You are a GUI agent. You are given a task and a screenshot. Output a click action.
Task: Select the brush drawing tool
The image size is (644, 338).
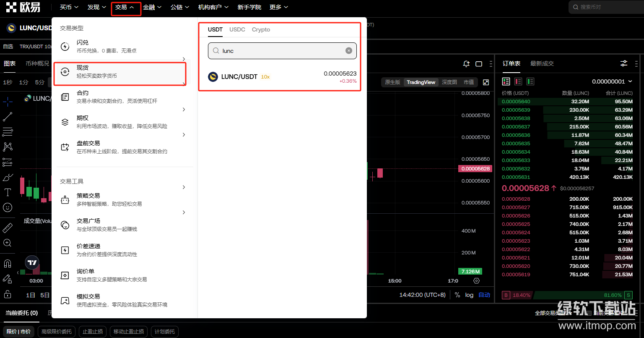(x=8, y=177)
